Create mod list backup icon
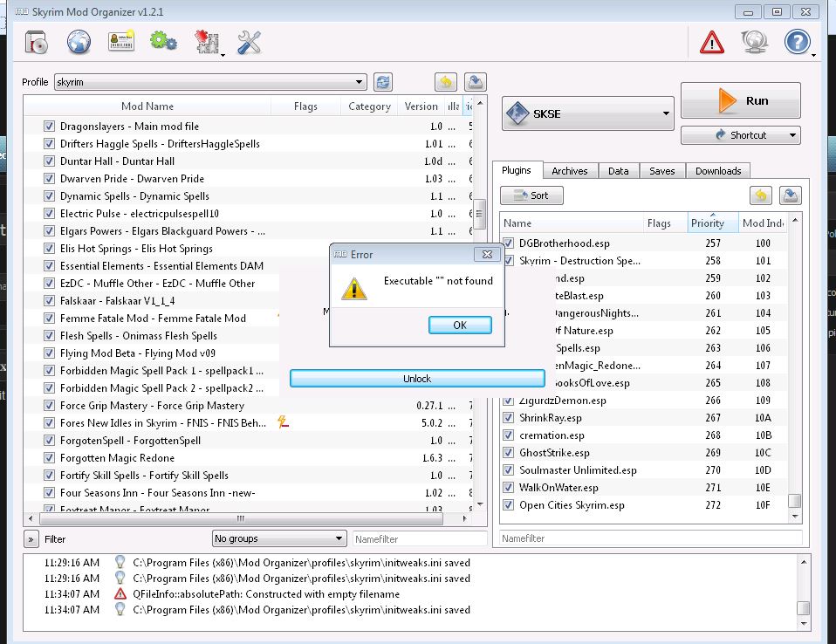836x644 pixels. (475, 82)
